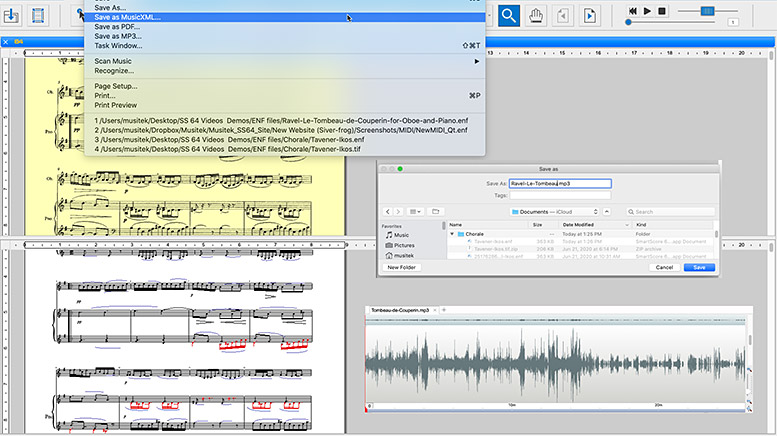The height and width of the screenshot is (436, 777).
Task: Go to previous page icon
Action: (x=562, y=16)
